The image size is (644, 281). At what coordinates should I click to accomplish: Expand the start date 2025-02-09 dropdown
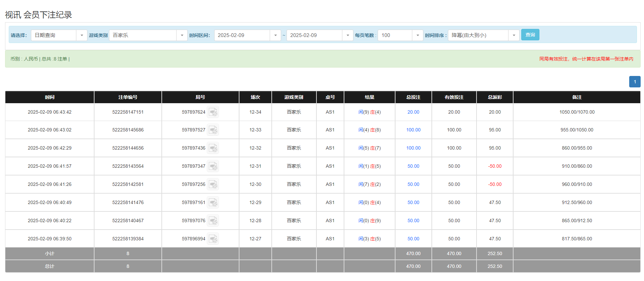click(x=275, y=35)
